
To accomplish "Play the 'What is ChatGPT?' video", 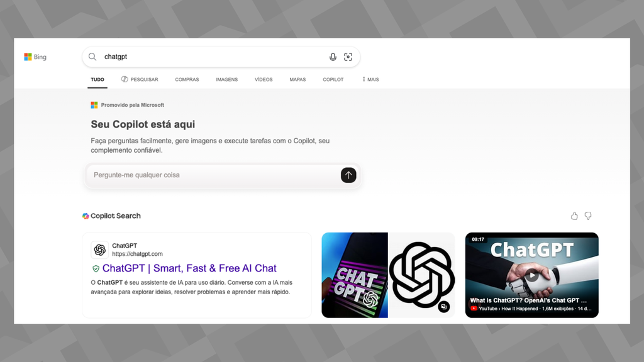I will click(531, 275).
